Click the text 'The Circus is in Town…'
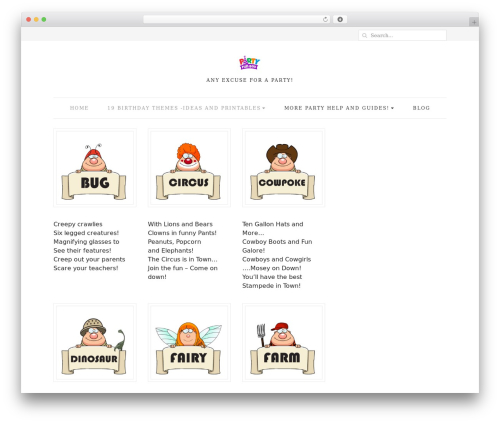Screen dimensions: 500x423 click(x=182, y=259)
